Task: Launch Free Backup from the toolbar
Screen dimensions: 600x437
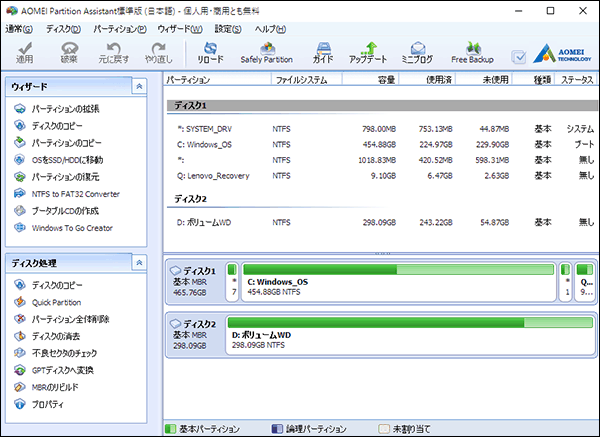Action: click(472, 52)
